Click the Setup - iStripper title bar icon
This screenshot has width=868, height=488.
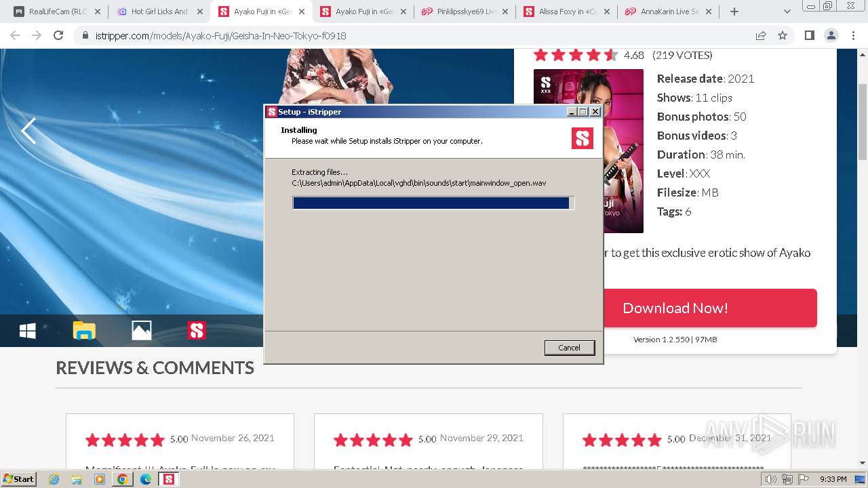pyautogui.click(x=272, y=112)
